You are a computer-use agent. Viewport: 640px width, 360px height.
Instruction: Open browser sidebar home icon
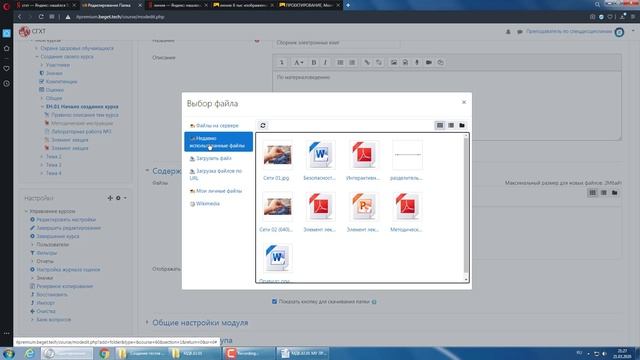7,49
